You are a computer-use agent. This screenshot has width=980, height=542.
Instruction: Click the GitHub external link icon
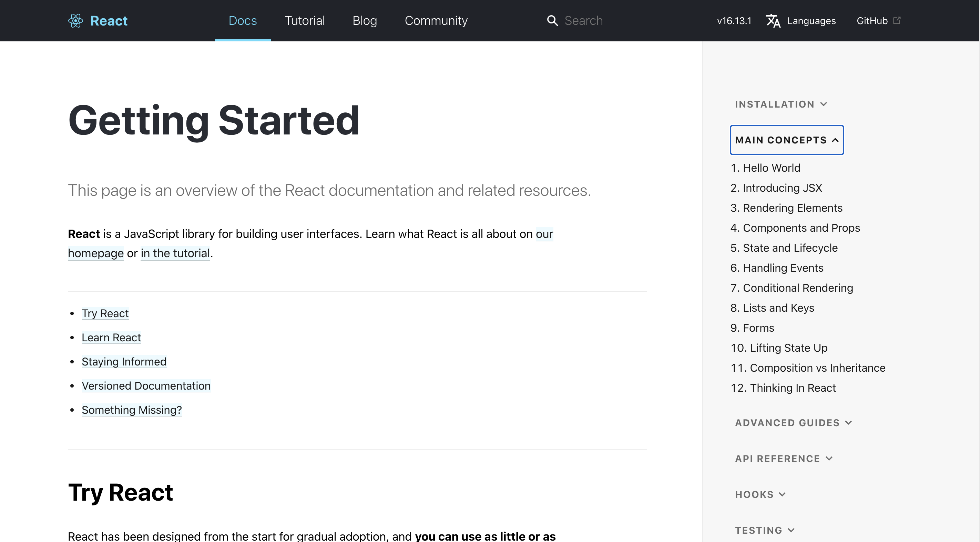[897, 20]
